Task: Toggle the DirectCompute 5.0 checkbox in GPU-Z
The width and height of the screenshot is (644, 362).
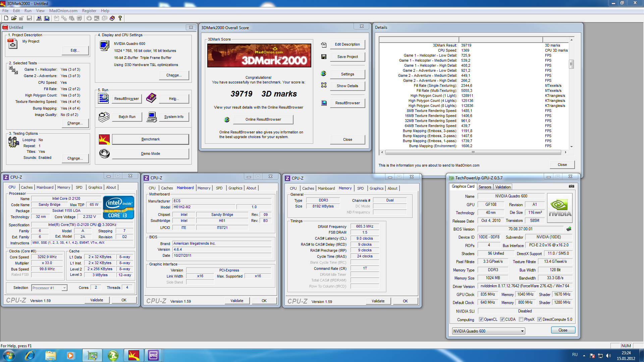Action: pos(539,319)
